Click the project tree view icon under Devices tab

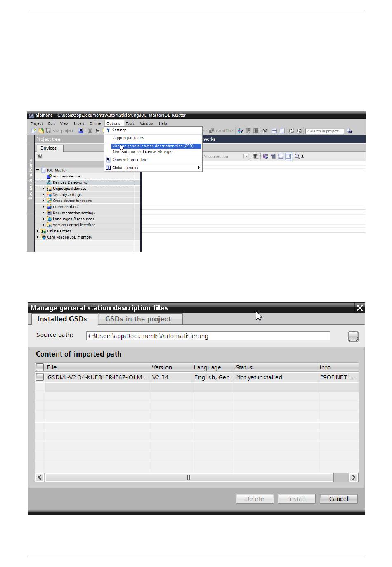[x=40, y=156]
